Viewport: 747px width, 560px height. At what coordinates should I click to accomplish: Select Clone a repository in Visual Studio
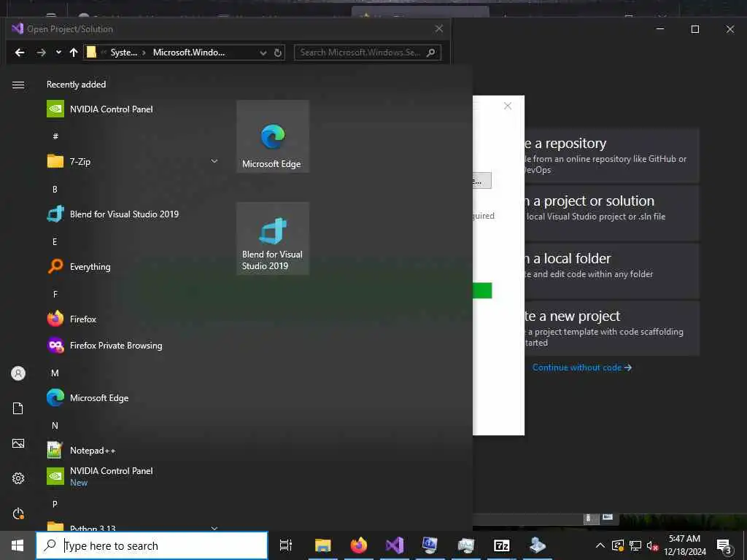(612, 155)
